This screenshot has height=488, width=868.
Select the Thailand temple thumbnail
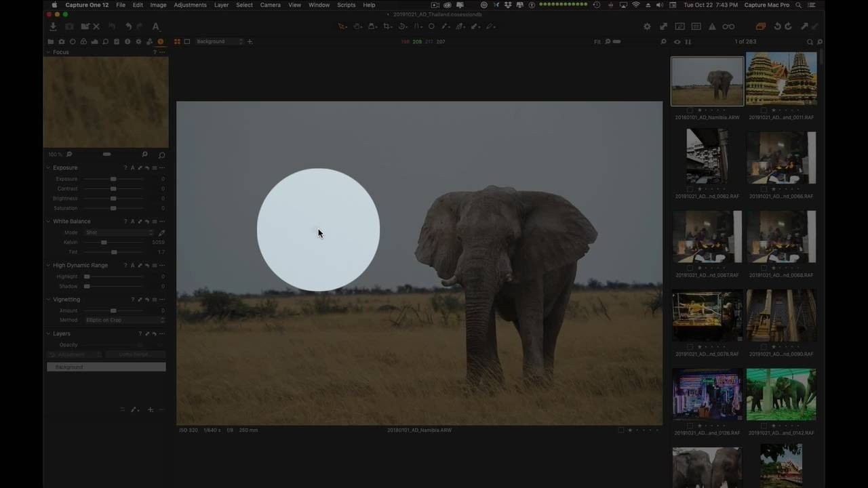click(781, 79)
